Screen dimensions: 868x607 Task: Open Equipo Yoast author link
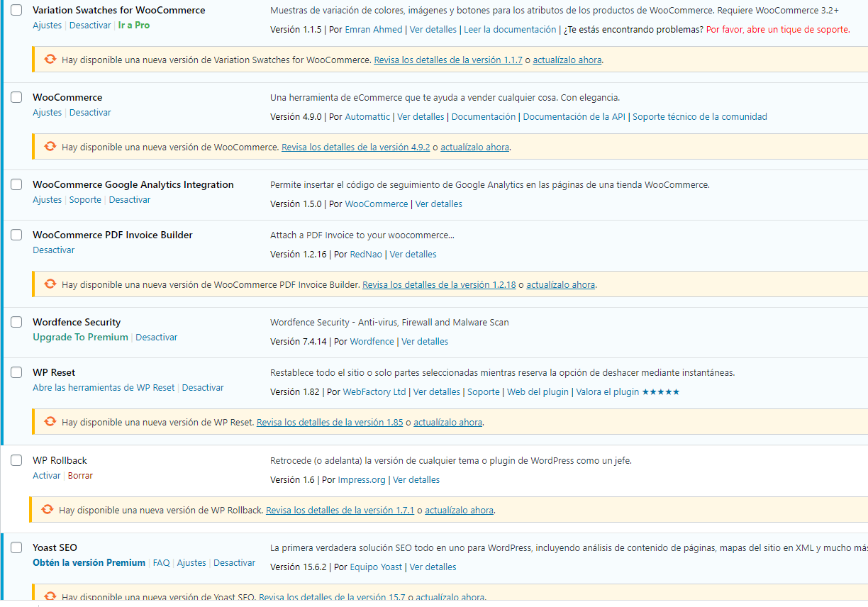pos(376,567)
